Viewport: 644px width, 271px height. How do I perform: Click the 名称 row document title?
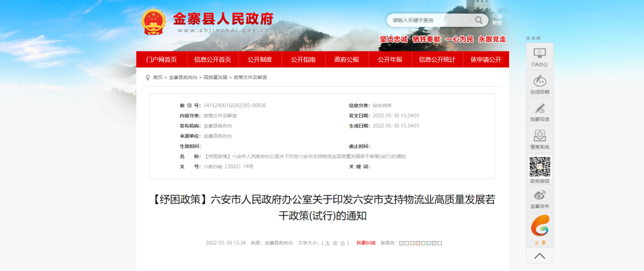pyautogui.click(x=305, y=156)
